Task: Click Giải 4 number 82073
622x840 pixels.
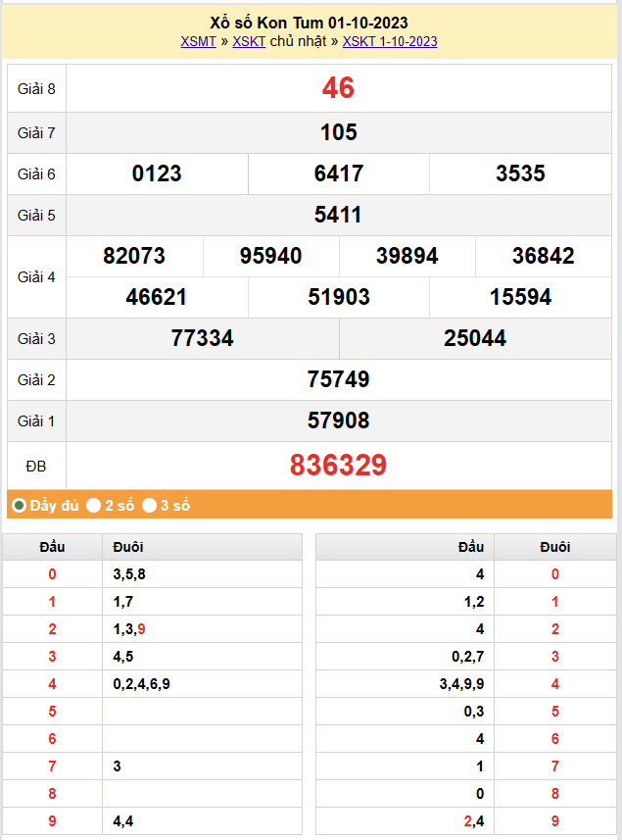Action: click(134, 256)
